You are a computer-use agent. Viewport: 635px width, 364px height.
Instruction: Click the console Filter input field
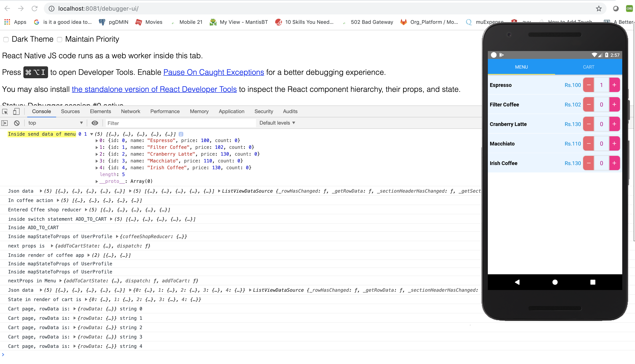coord(180,123)
